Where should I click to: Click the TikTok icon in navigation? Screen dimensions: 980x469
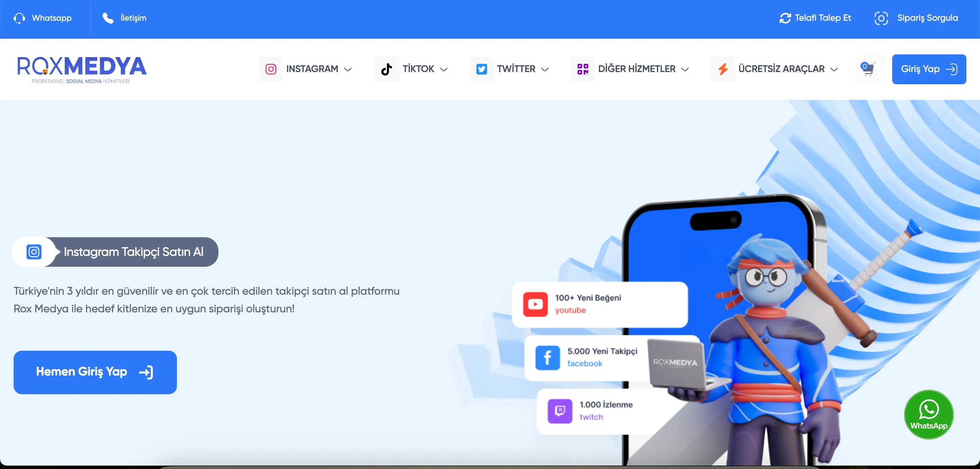click(x=386, y=69)
